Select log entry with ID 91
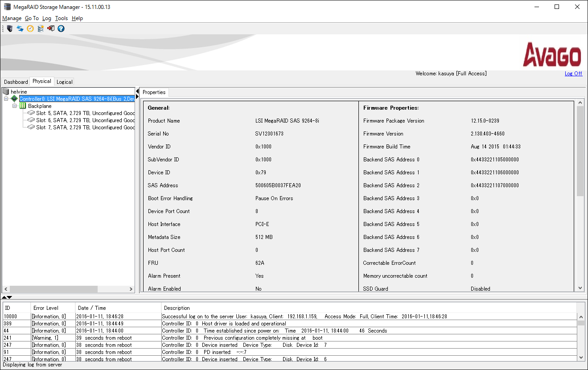This screenshot has width=588, height=370. click(x=289, y=352)
